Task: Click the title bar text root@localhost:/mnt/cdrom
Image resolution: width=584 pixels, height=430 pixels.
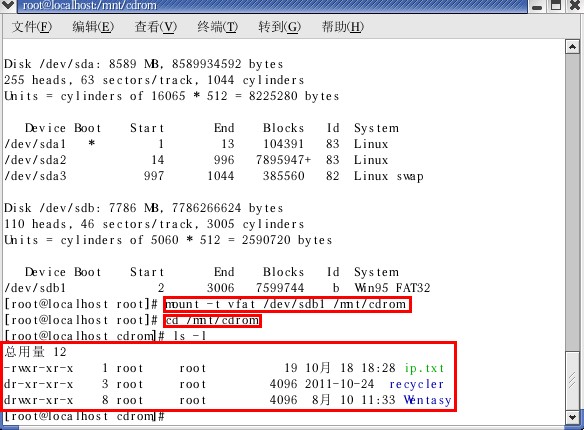Action: tap(89, 5)
